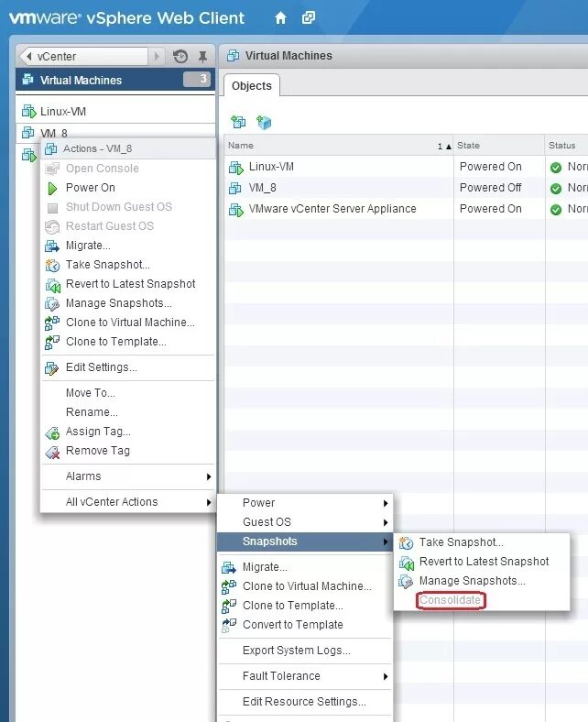Screen dimensions: 588x722
Task: Open the new window icon beside Home
Action: (x=308, y=17)
